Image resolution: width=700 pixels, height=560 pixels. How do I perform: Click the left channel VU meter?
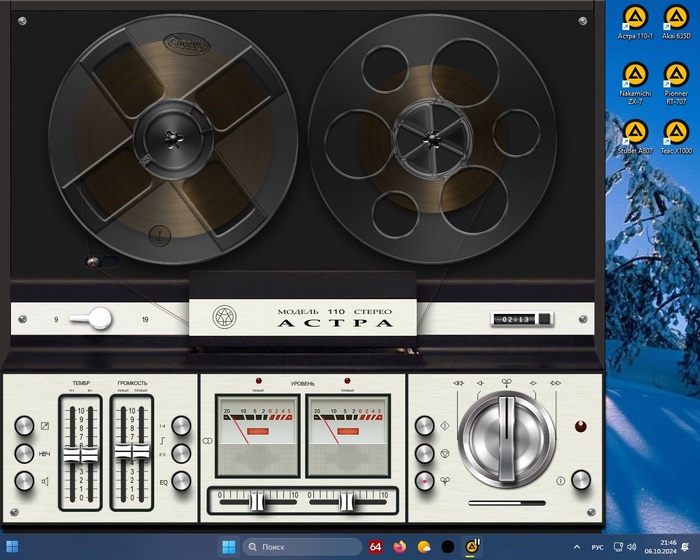pyautogui.click(x=258, y=435)
